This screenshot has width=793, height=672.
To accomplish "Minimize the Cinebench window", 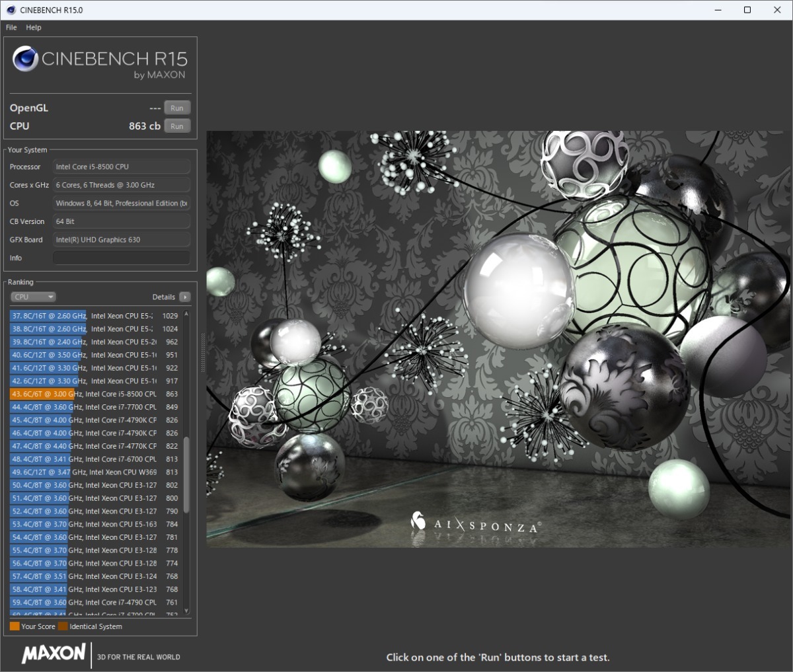I will pos(717,10).
